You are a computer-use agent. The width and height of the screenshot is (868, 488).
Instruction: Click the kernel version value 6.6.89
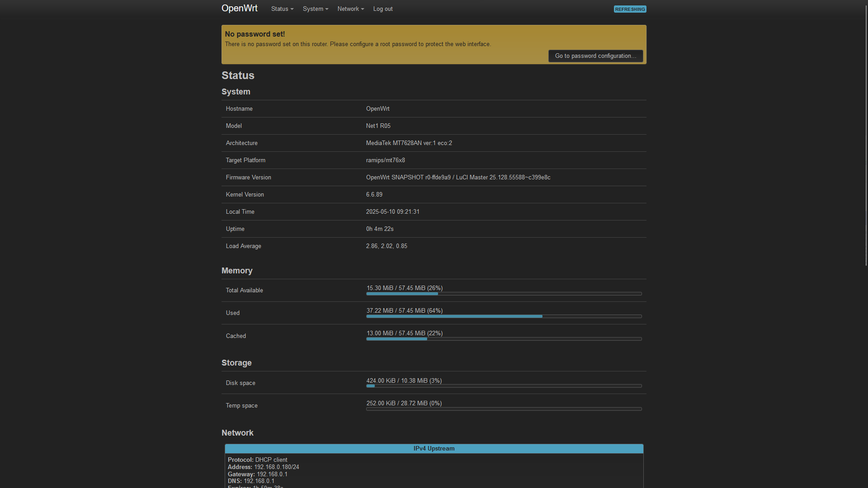coord(374,195)
